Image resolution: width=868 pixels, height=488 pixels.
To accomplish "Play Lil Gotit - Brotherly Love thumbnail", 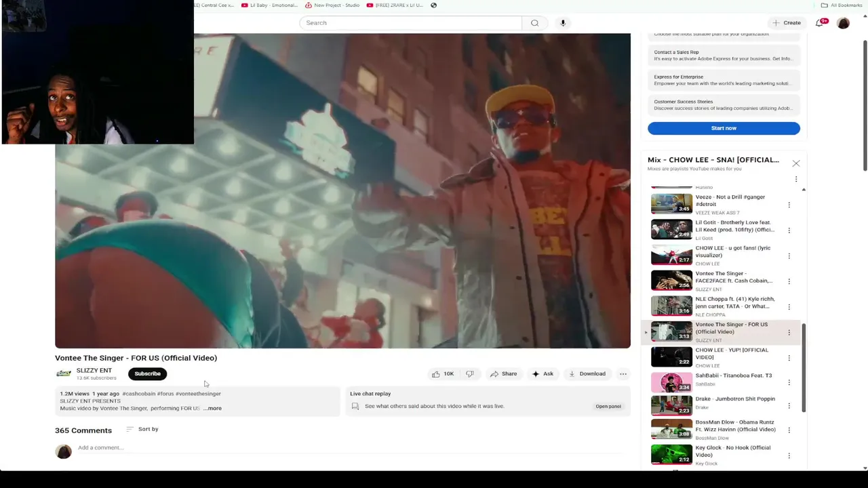I will pos(671,229).
